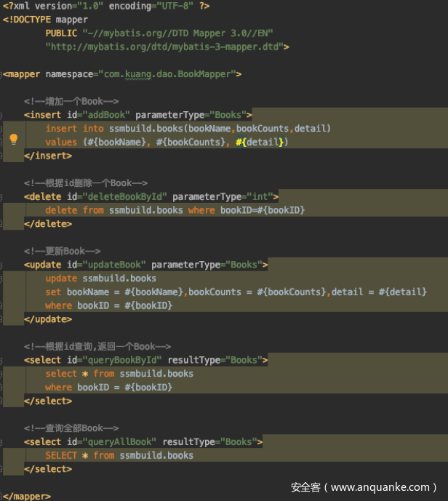Click the yellow lightbulb quick-fix icon

coord(13,140)
